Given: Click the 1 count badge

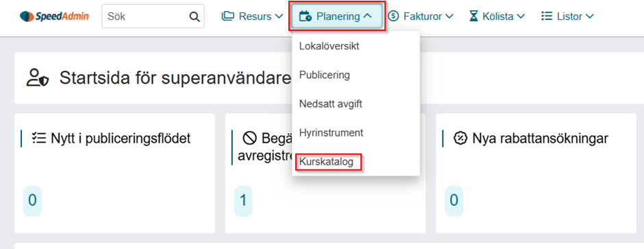Looking at the screenshot, I should (243, 201).
